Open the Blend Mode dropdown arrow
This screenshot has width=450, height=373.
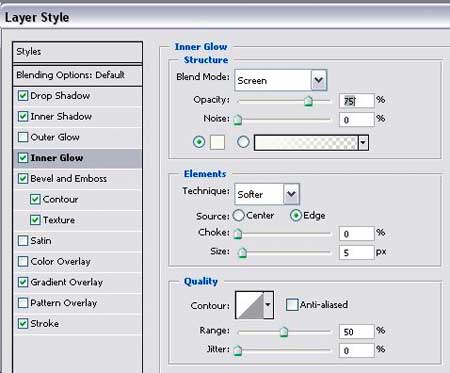[x=319, y=80]
